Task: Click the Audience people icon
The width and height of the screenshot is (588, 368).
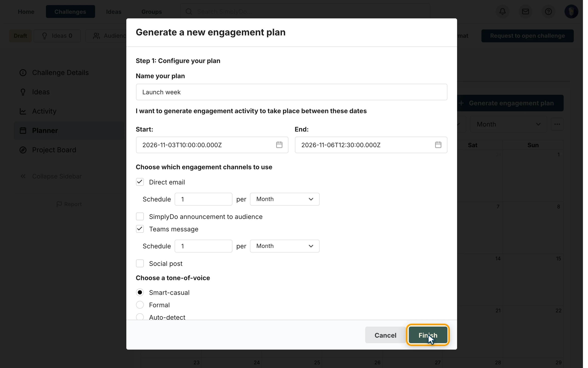Action: coord(96,36)
